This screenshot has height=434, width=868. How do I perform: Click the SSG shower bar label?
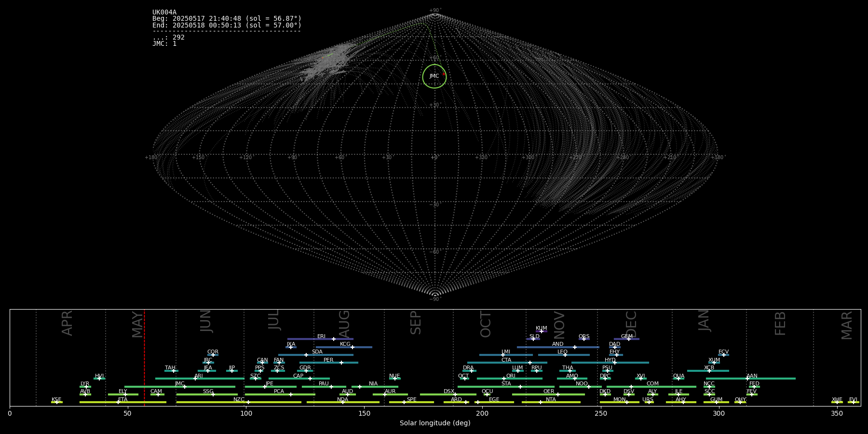208,392
